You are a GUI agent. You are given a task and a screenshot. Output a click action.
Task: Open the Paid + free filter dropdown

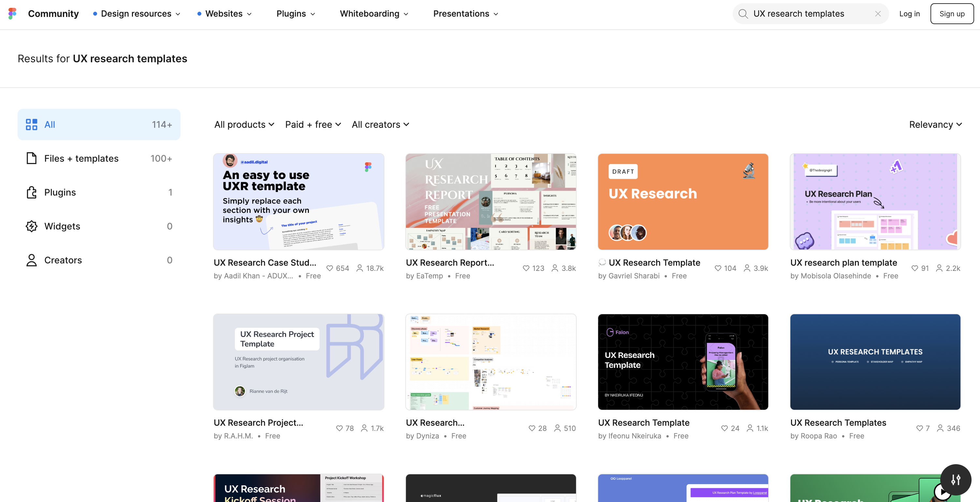313,125
